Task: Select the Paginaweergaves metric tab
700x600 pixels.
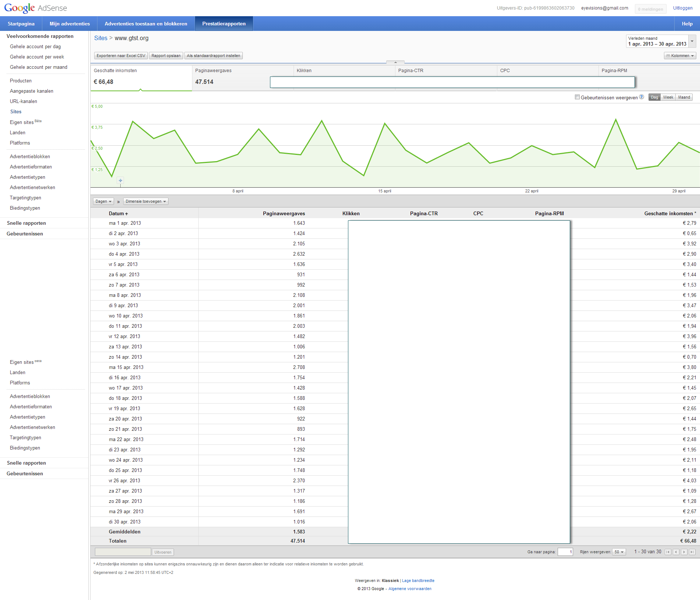Action: [x=243, y=78]
